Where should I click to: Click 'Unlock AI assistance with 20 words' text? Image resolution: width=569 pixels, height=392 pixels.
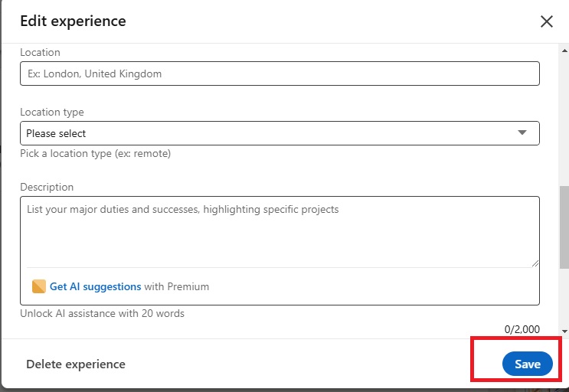[102, 313]
